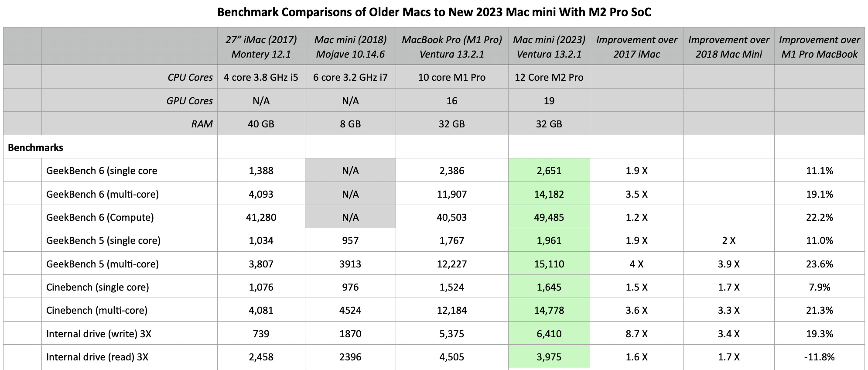868x370 pixels.
Task: Select the 'Mac mini (2018) Mojave 10.14.6' header
Action: pyautogui.click(x=350, y=47)
